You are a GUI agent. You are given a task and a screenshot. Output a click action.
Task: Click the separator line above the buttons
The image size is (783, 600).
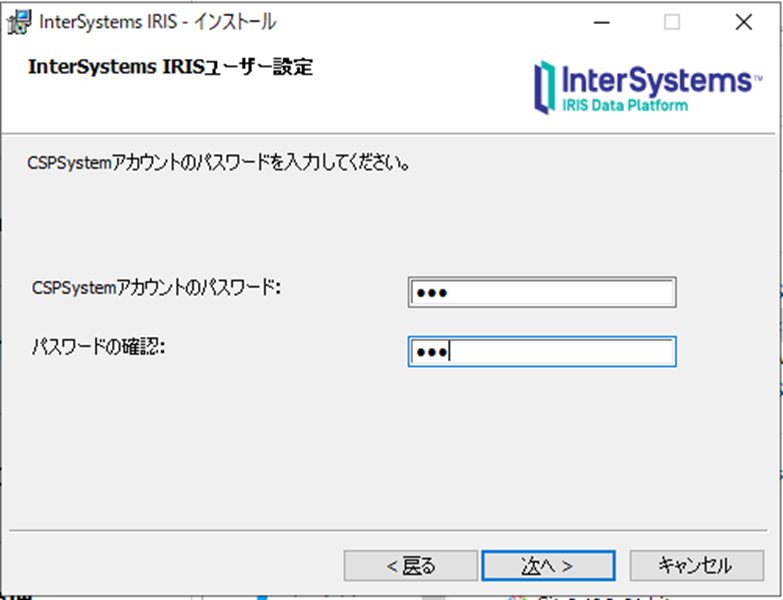pos(388,530)
